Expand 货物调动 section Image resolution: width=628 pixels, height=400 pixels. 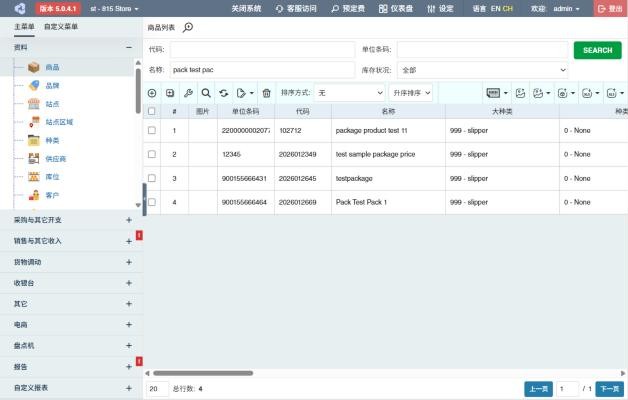pos(129,262)
